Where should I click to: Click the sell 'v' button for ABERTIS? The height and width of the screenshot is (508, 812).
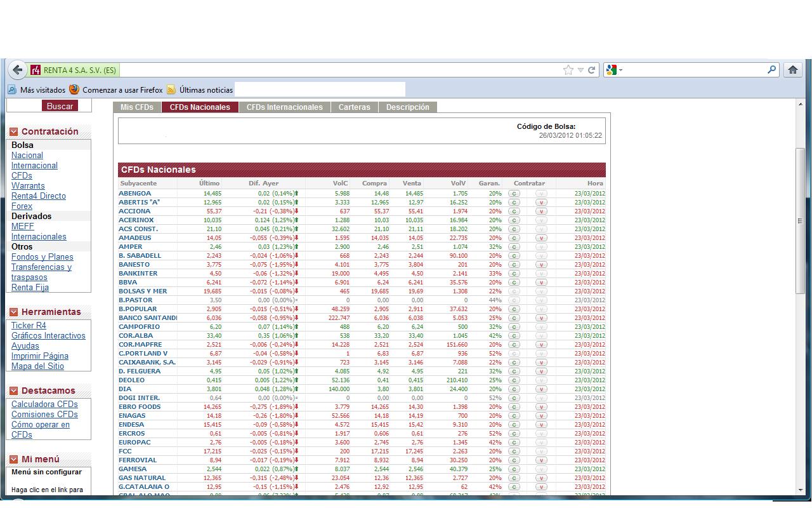pos(541,203)
